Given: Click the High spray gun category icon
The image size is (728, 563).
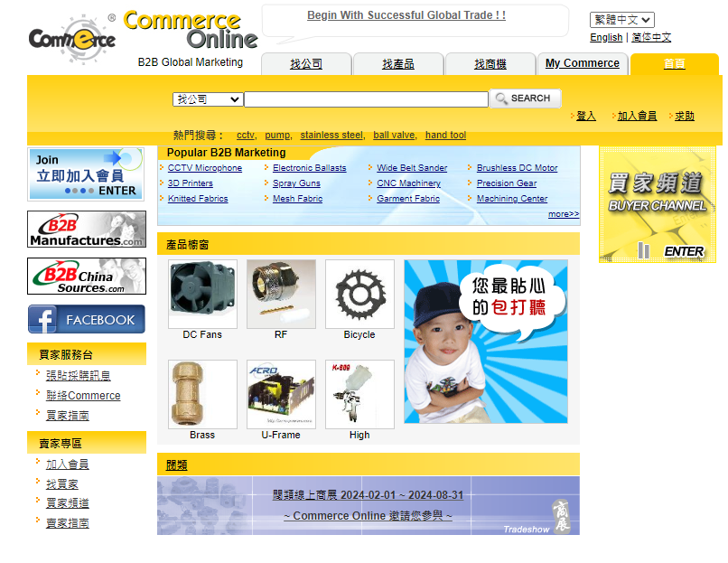Looking at the screenshot, I should (359, 394).
